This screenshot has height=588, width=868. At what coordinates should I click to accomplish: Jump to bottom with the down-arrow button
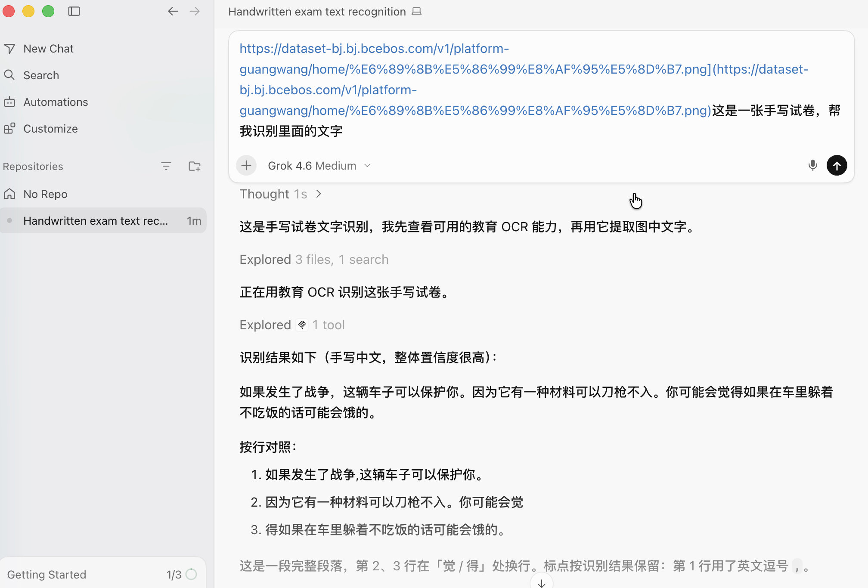pyautogui.click(x=541, y=582)
